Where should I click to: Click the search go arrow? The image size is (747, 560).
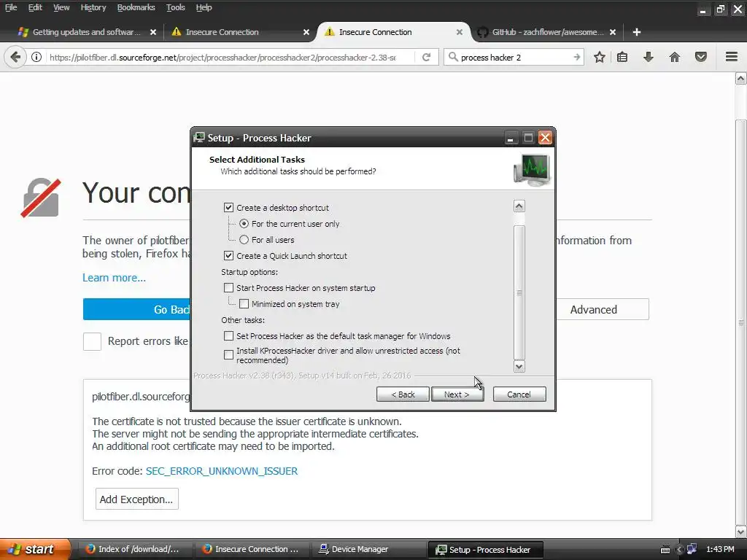point(576,57)
